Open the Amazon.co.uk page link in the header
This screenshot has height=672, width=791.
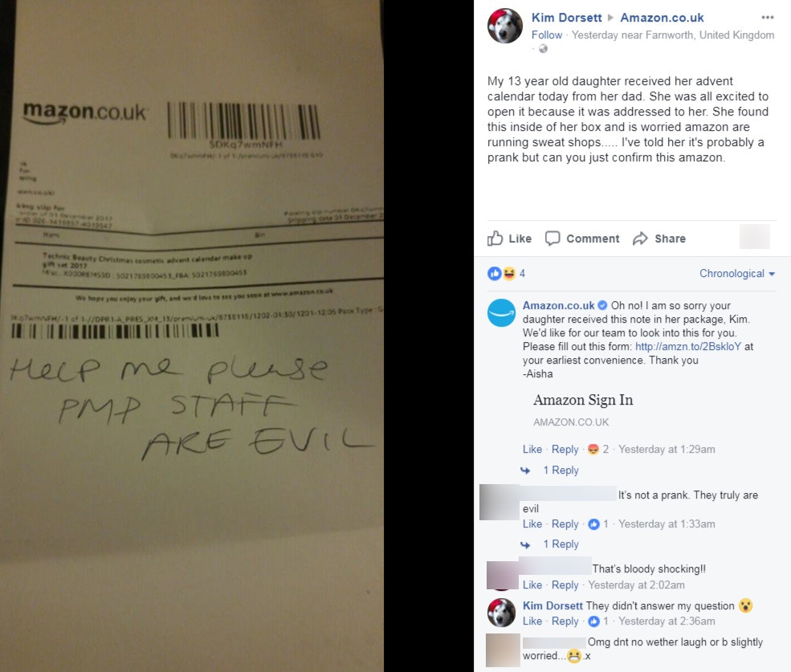coord(662,18)
